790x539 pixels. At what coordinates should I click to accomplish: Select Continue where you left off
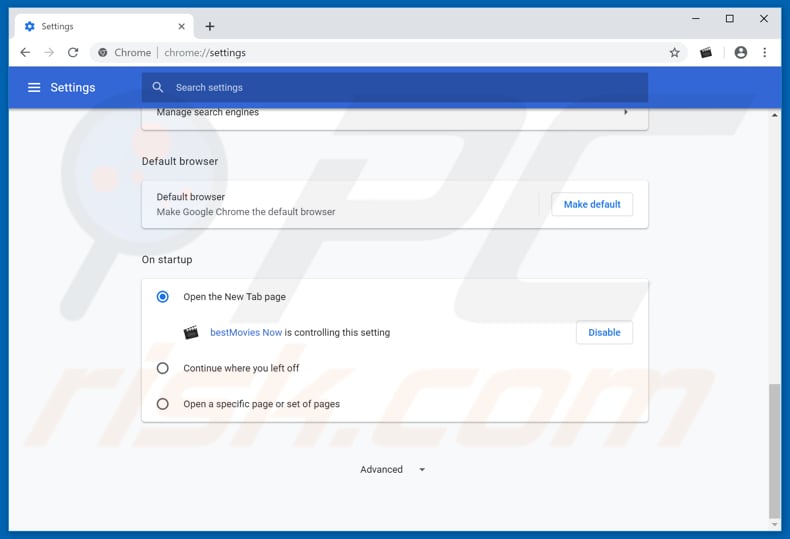tap(163, 368)
